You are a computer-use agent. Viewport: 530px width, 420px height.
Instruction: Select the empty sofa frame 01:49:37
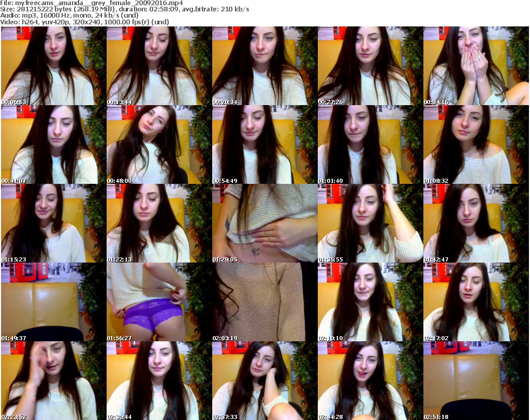click(53, 302)
